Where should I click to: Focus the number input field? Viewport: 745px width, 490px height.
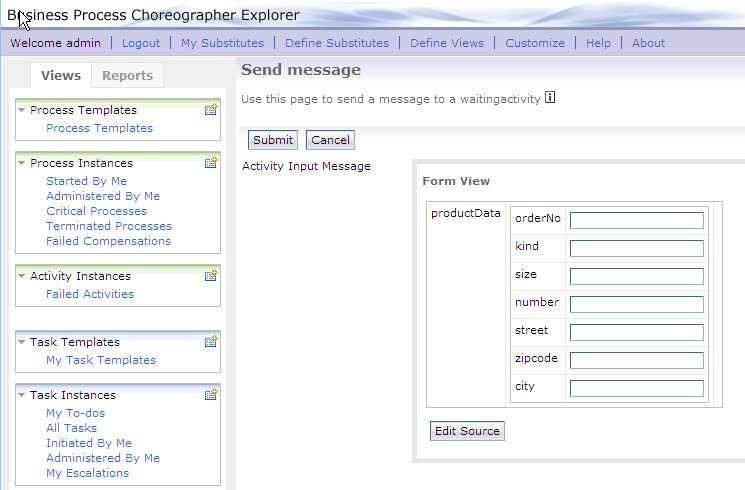(x=637, y=305)
